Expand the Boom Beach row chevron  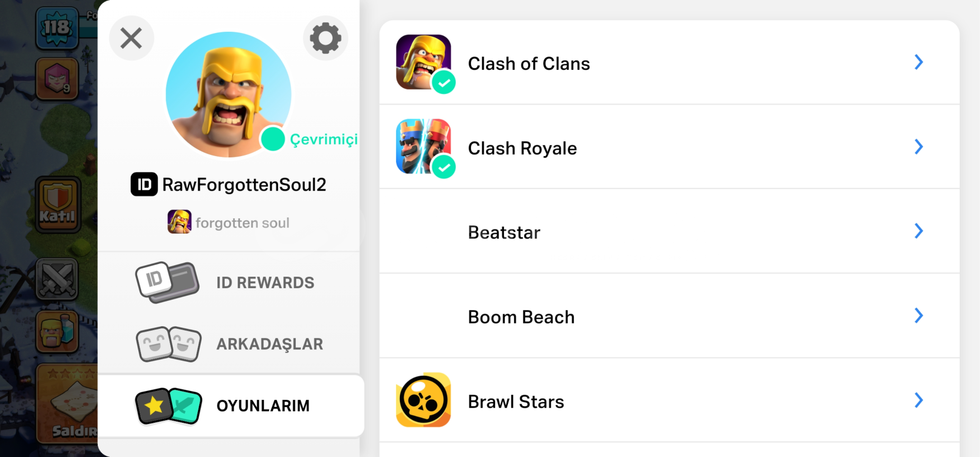click(x=918, y=316)
